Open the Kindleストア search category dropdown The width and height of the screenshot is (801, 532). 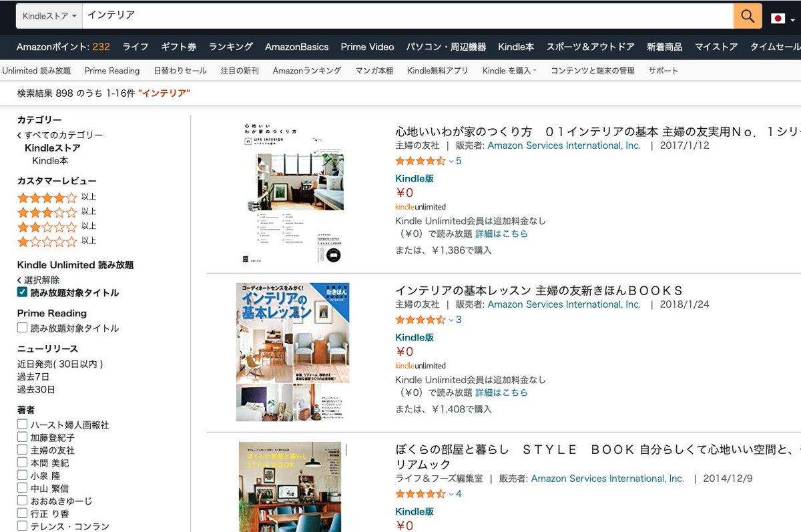click(49, 15)
